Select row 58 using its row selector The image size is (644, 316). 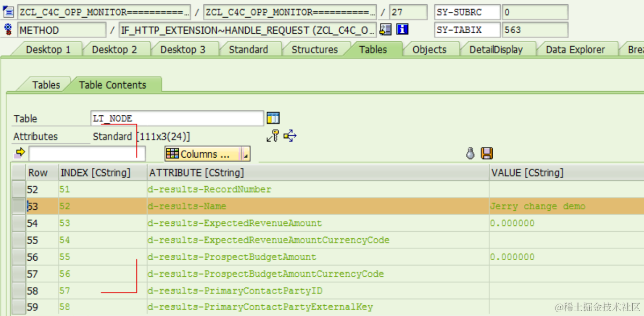[19, 291]
